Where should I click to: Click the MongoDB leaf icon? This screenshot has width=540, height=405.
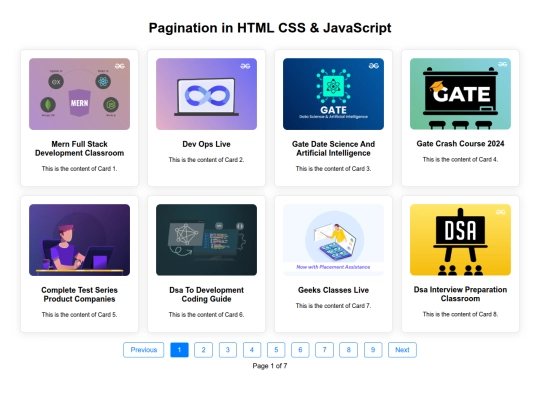pos(48,105)
